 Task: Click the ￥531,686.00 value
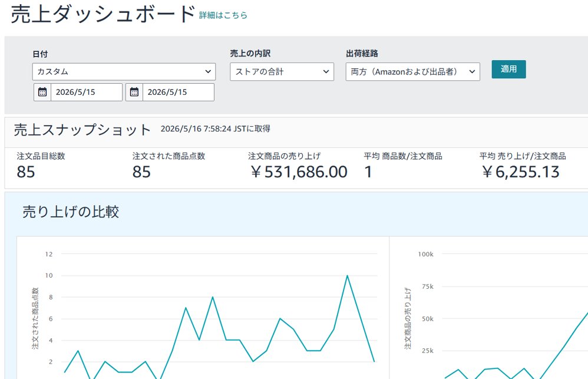coord(299,172)
